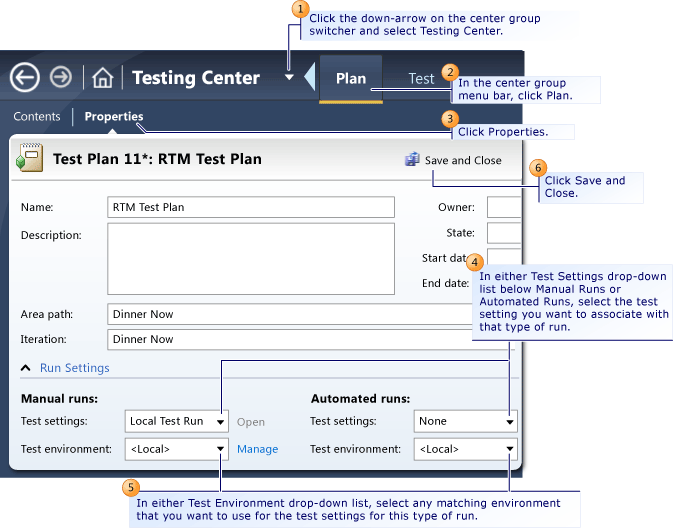Viewport: 675px width, 528px height.
Task: Open the Testing Center switcher down-arrow
Action: point(289,77)
